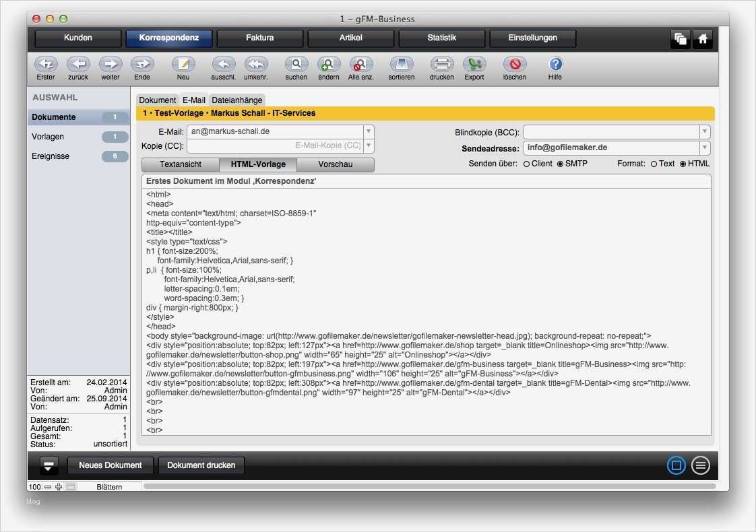Click the weiter forward arrow icon
The image size is (756, 532).
[x=111, y=64]
